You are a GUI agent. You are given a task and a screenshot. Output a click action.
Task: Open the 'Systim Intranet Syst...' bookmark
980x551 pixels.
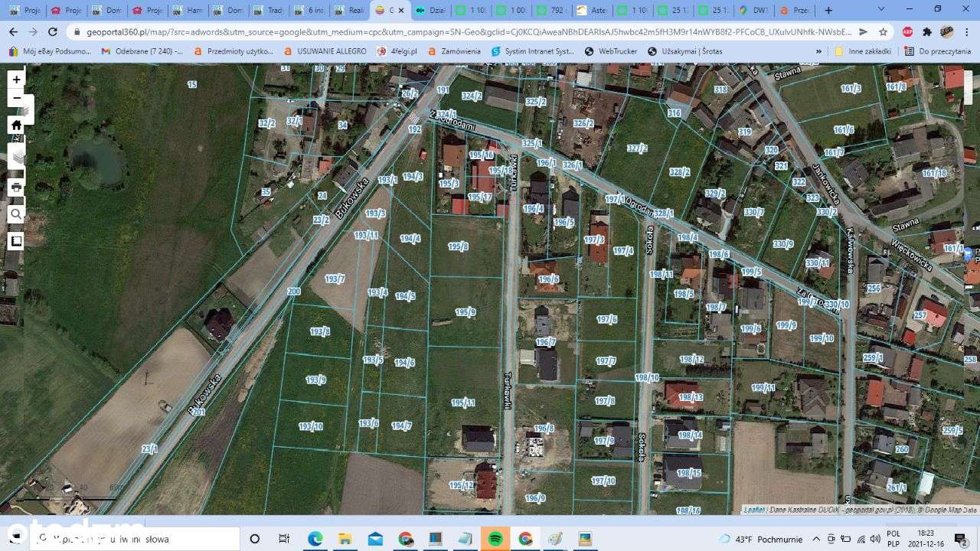pos(533,51)
